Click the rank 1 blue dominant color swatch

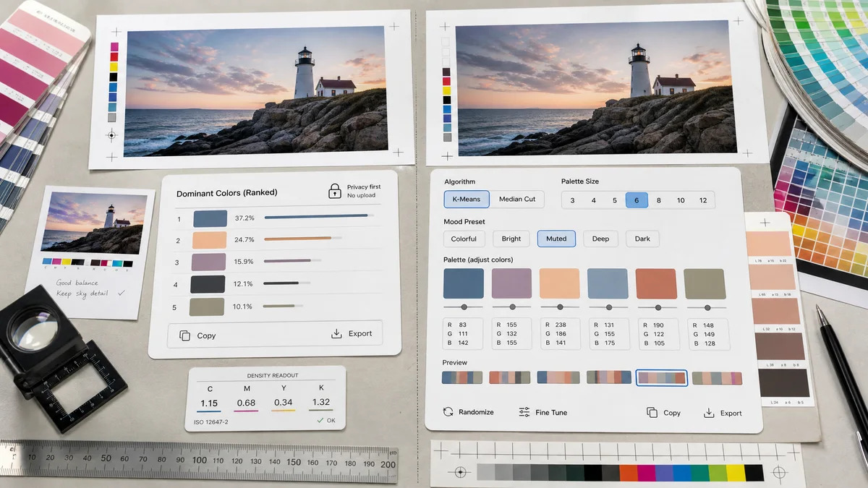tap(210, 218)
